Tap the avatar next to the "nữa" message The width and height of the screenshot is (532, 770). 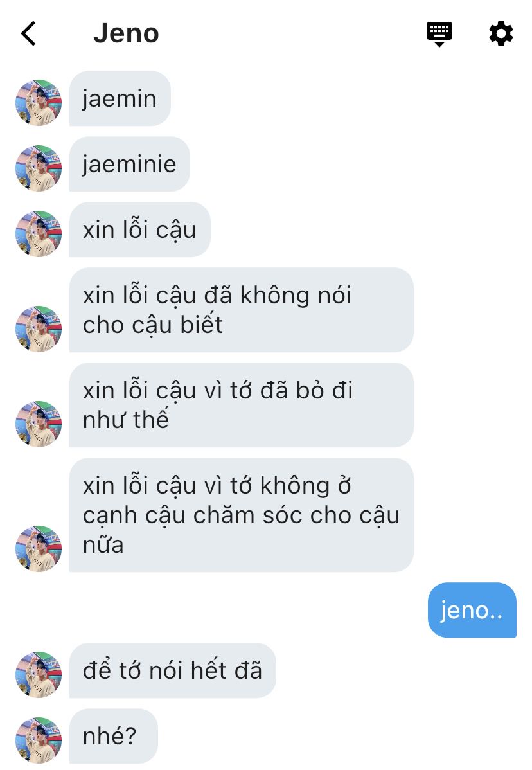coord(39,548)
